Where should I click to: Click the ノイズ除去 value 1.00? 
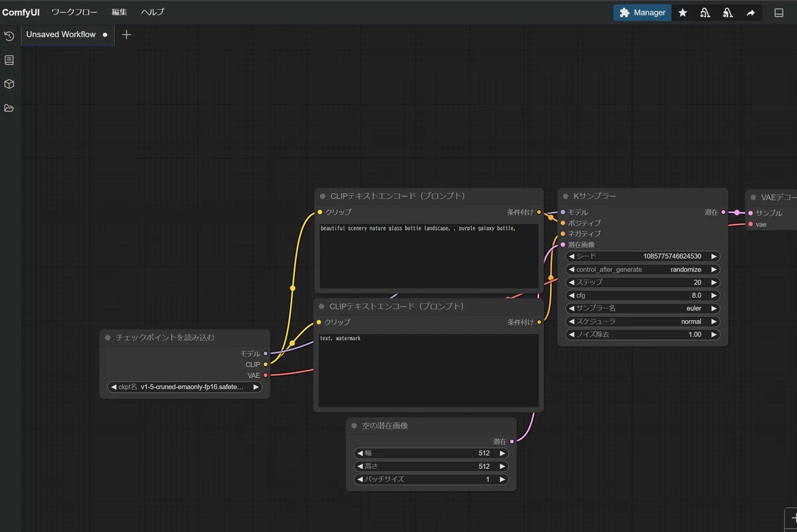[695, 334]
